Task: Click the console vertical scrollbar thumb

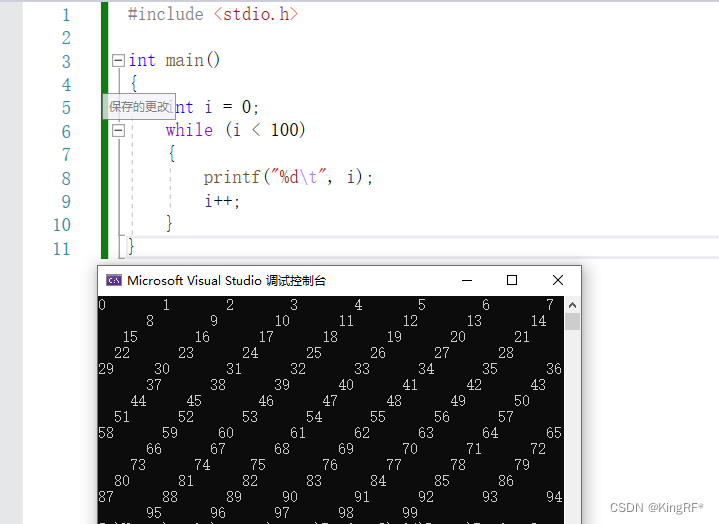Action: click(572, 321)
